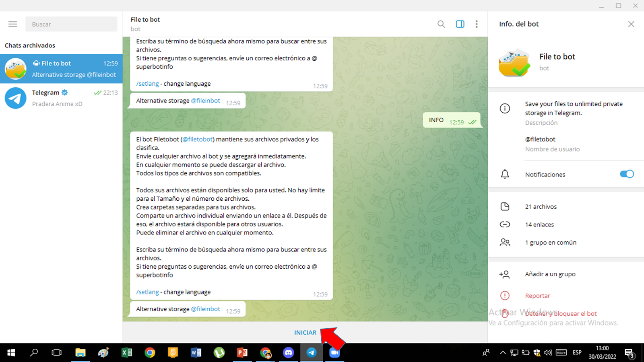Open Windows Start menu

[11, 353]
